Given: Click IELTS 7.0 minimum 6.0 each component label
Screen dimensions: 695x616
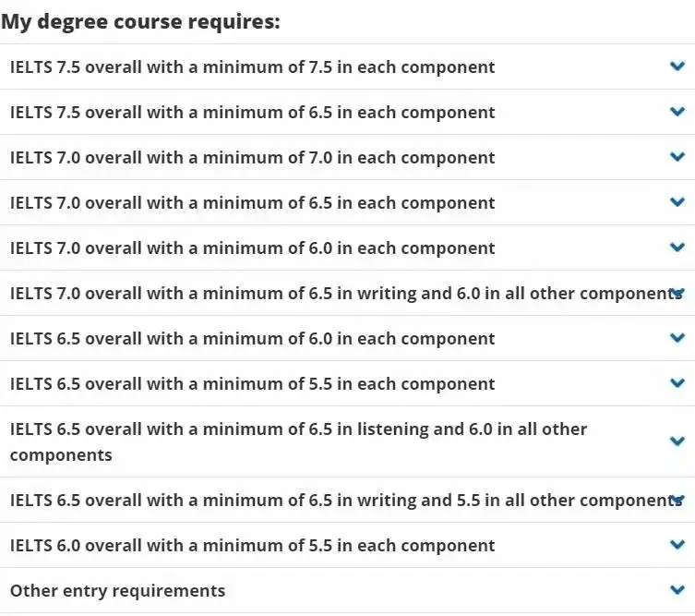Looking at the screenshot, I should click(252, 248).
